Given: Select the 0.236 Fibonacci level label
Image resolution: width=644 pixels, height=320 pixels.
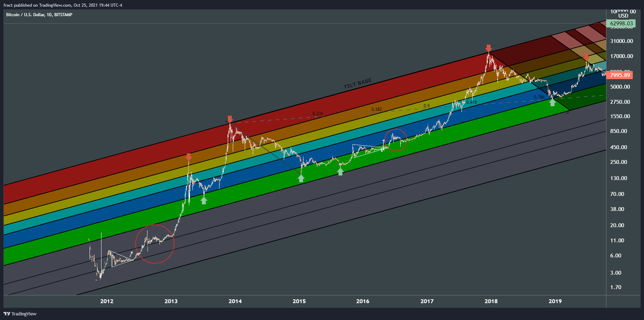Looking at the screenshot, I should click(318, 114).
